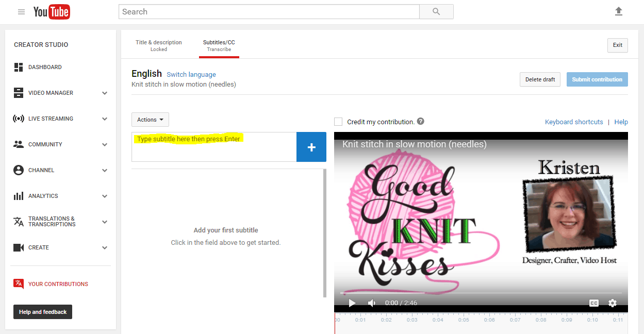Check Credit my contribution box

(338, 122)
